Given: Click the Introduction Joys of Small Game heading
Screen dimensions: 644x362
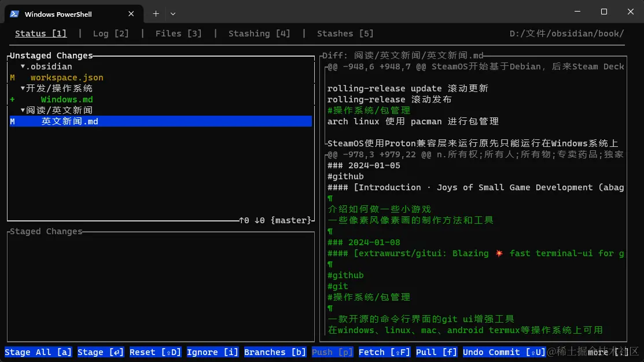Looking at the screenshot, I should [x=476, y=187].
